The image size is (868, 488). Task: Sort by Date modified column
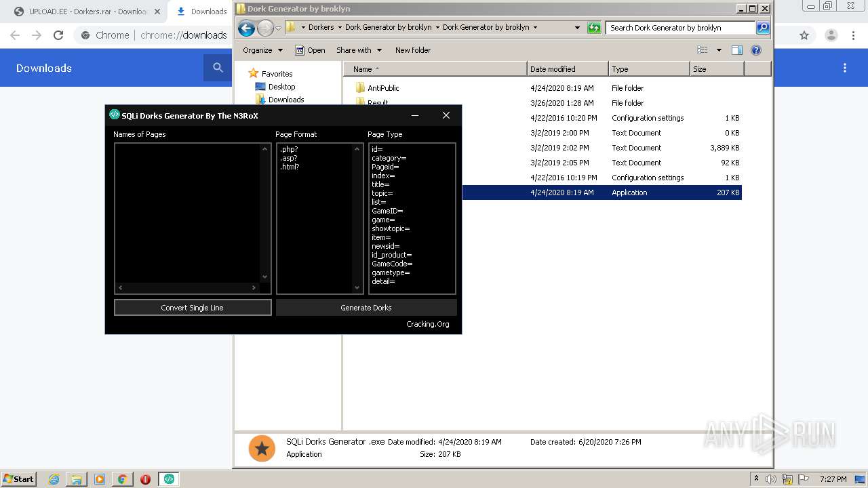(568, 69)
